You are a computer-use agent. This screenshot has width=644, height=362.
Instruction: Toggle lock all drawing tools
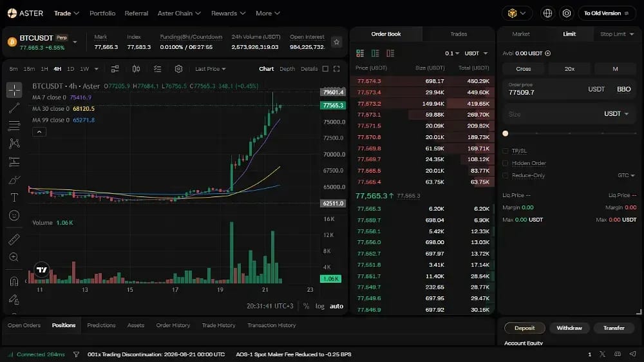pos(14,300)
